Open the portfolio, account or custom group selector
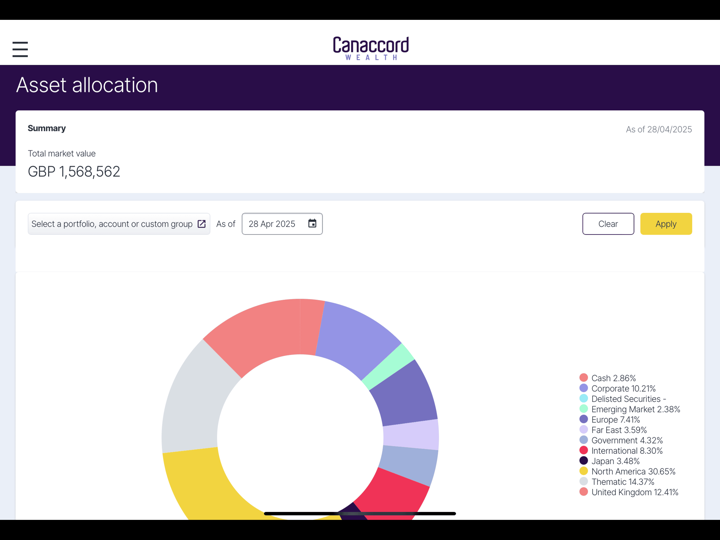The image size is (720, 540). pyautogui.click(x=118, y=224)
